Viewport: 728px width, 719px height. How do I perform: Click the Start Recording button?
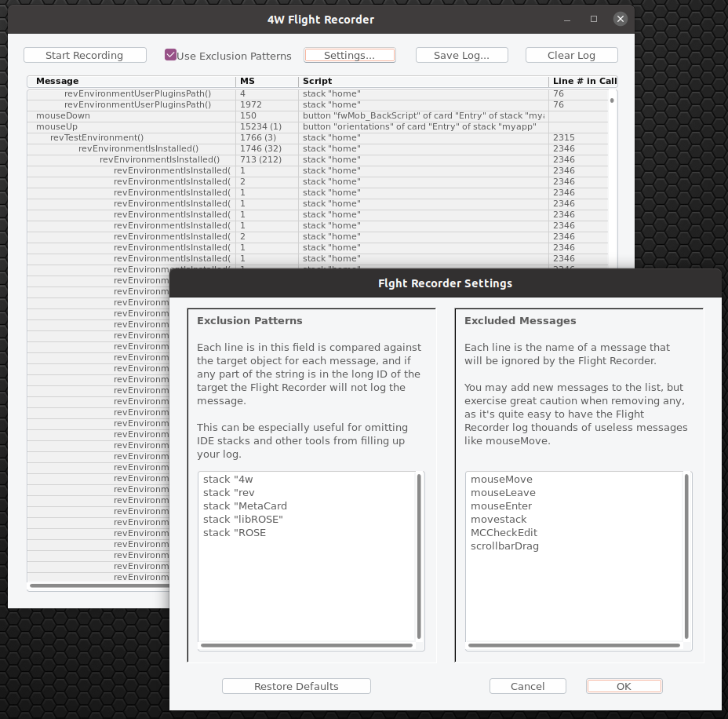pos(85,55)
